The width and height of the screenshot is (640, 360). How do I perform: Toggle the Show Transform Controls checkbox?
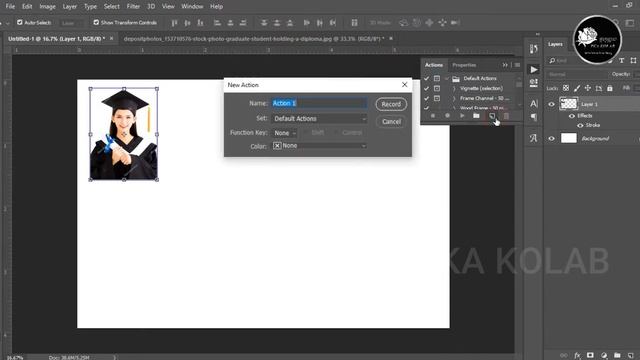96,22
